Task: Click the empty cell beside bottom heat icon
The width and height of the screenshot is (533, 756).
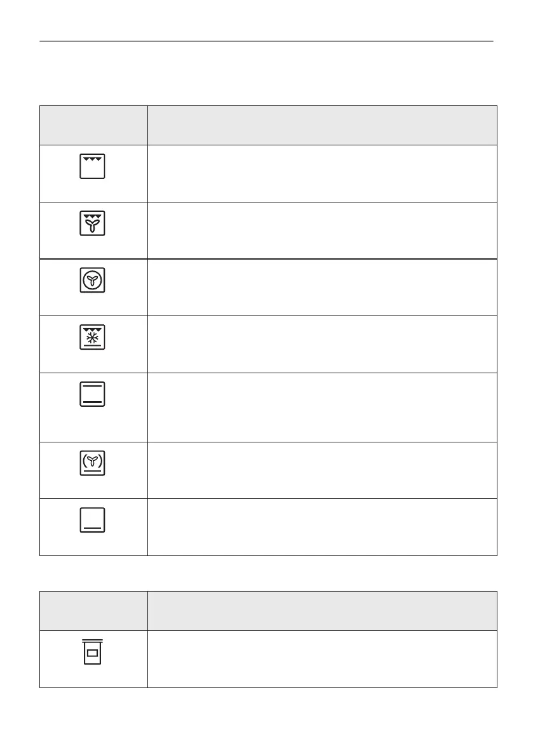Action: pos(322,527)
